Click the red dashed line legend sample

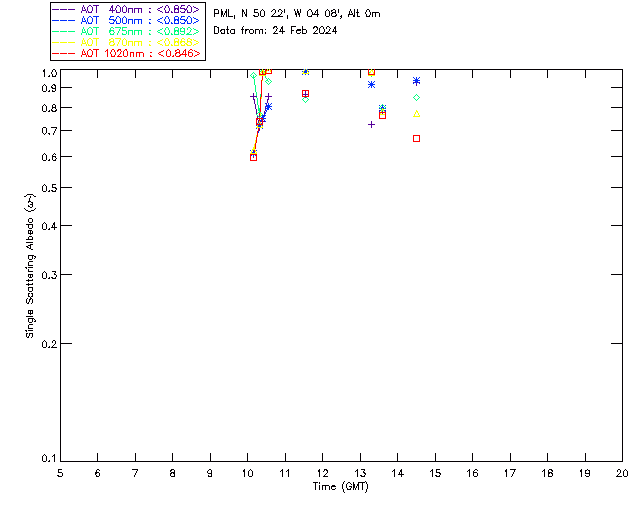pyautogui.click(x=64, y=53)
